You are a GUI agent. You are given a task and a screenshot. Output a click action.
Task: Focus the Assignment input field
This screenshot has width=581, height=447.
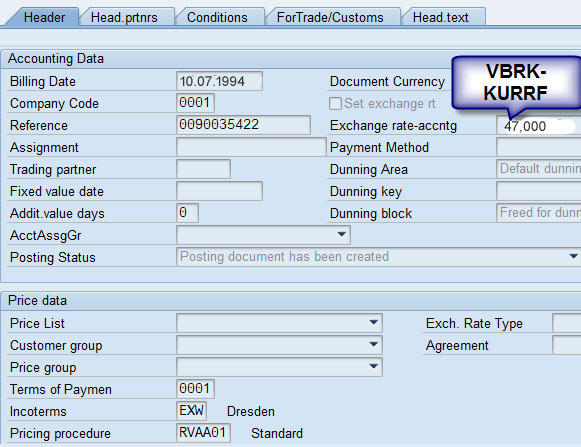click(x=251, y=147)
